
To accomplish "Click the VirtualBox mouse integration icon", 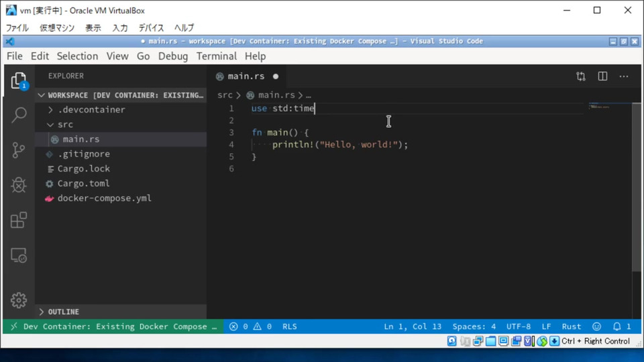I will (542, 341).
